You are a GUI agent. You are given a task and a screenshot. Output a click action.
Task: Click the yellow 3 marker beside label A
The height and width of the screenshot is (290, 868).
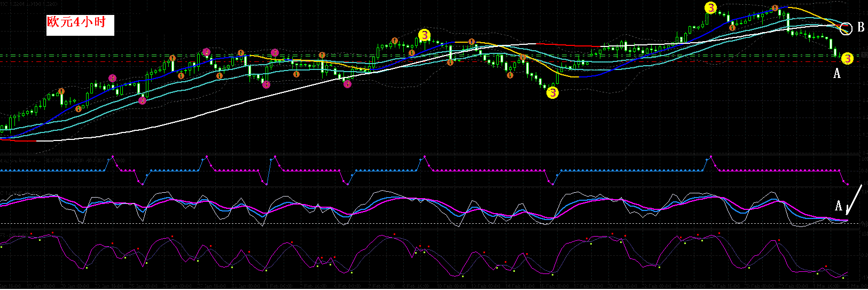click(847, 58)
